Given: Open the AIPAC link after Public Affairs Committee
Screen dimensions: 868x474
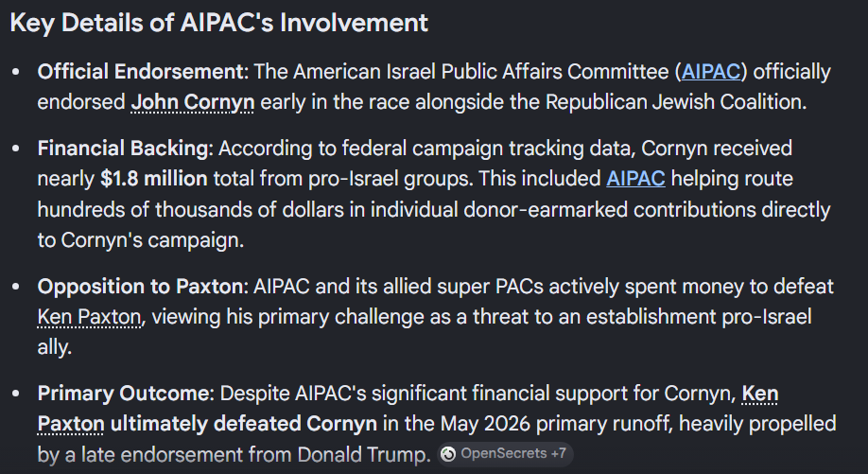Looking at the screenshot, I should point(711,72).
